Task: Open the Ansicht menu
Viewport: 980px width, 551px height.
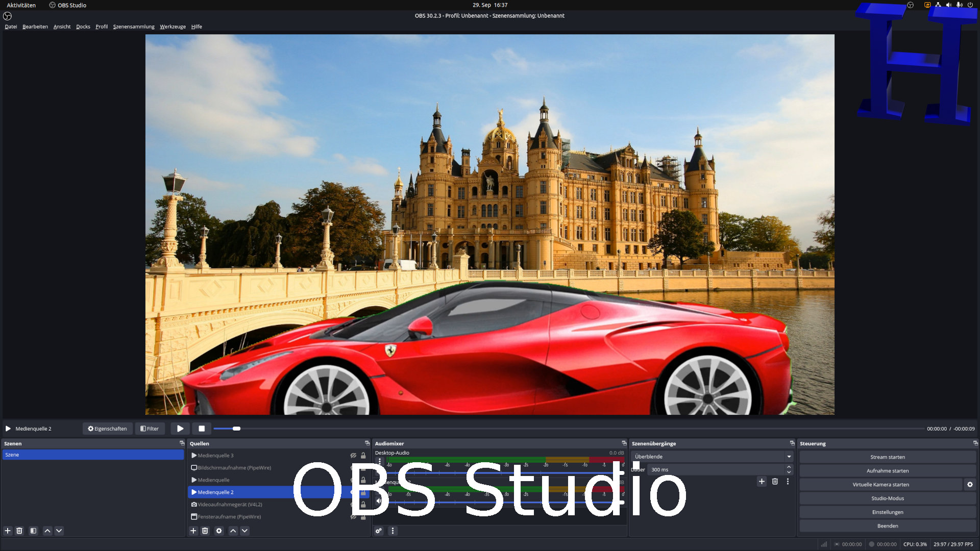Action: (x=62, y=27)
